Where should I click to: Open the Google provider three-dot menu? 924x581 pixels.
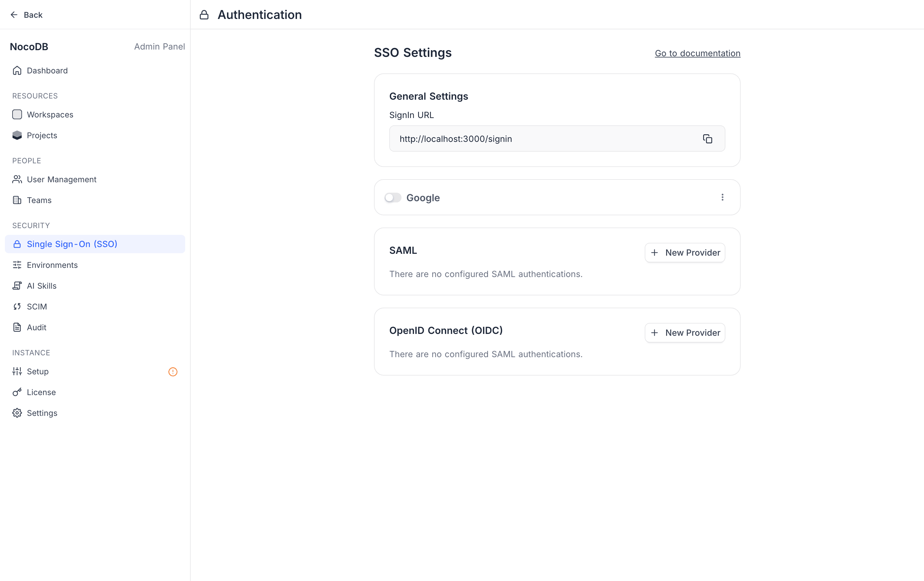point(722,197)
